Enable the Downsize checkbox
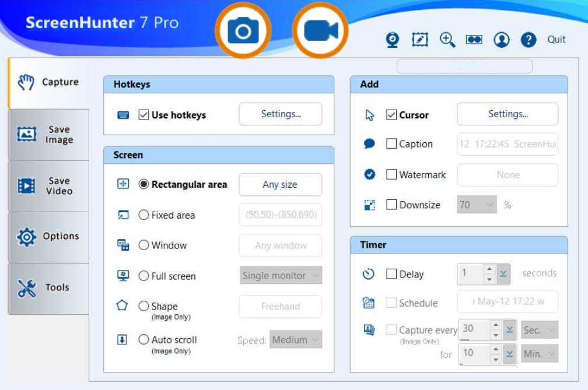Image resolution: width=588 pixels, height=390 pixels. point(391,205)
